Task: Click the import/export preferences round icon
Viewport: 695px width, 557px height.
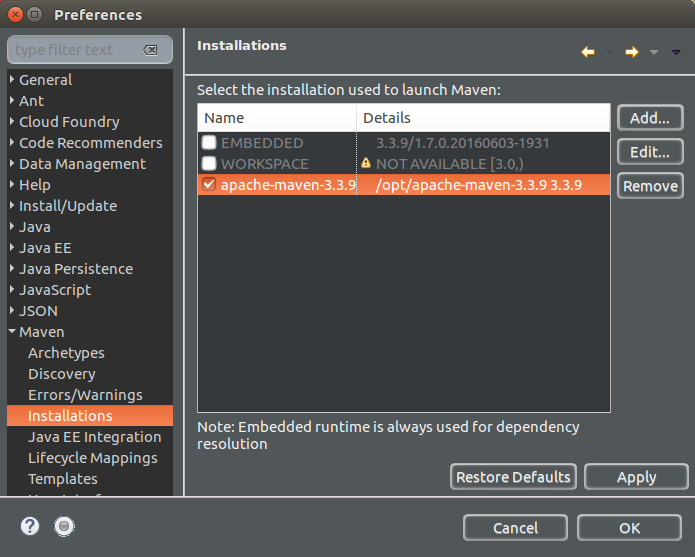Action: [x=64, y=526]
